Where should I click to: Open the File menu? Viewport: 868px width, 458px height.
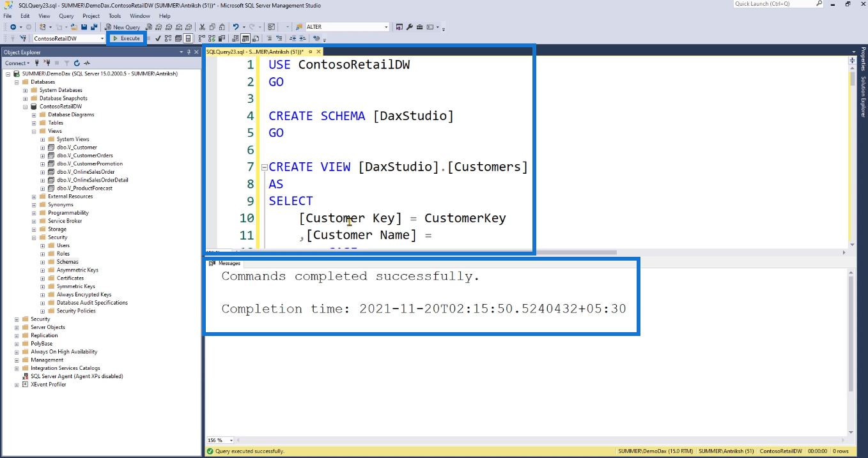tap(8, 16)
